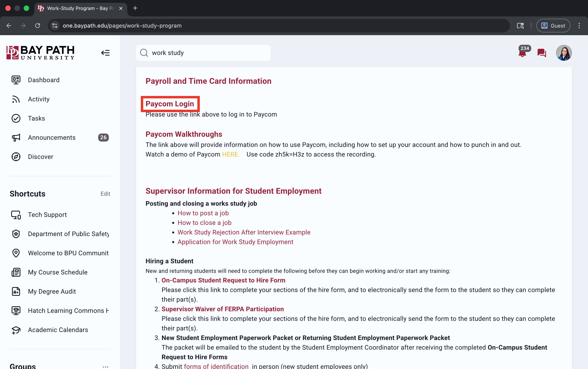Open Groups more options ellipsis
Viewport: 588px width, 369px height.
coord(105,367)
